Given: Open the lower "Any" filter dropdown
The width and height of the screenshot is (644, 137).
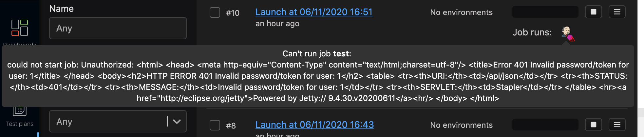Looking at the screenshot, I should [x=108, y=122].
